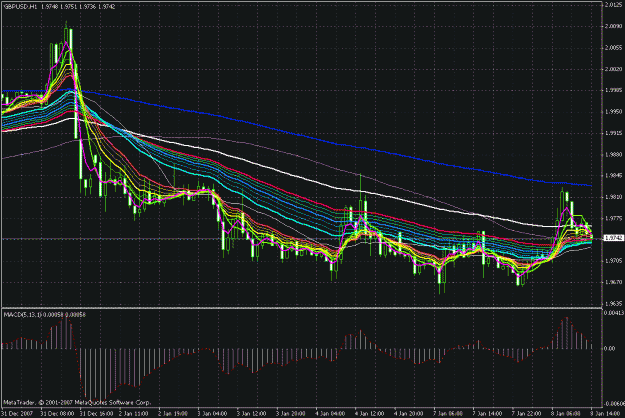625x418 pixels.
Task: Click the 2.0055 price axis label
Action: [x=614, y=47]
